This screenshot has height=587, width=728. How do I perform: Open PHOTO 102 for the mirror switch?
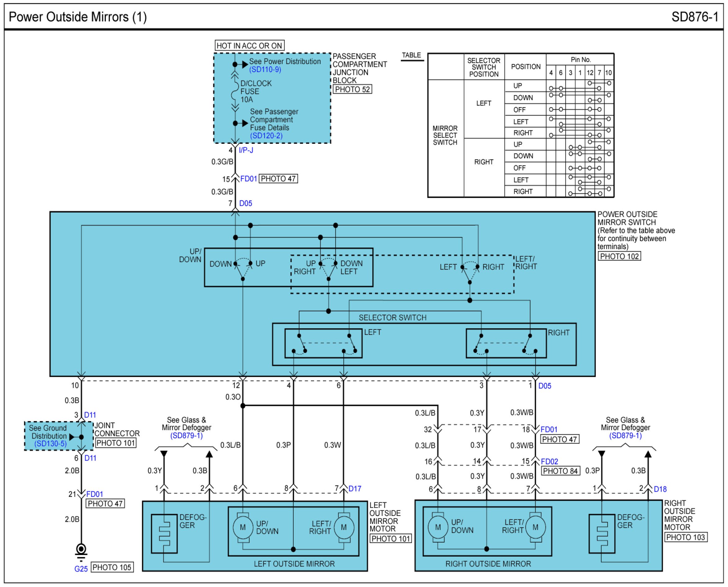pyautogui.click(x=619, y=256)
